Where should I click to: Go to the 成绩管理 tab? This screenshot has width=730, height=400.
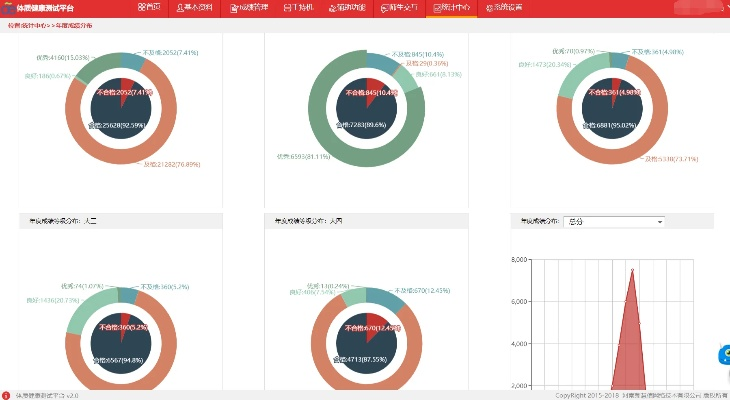247,7
